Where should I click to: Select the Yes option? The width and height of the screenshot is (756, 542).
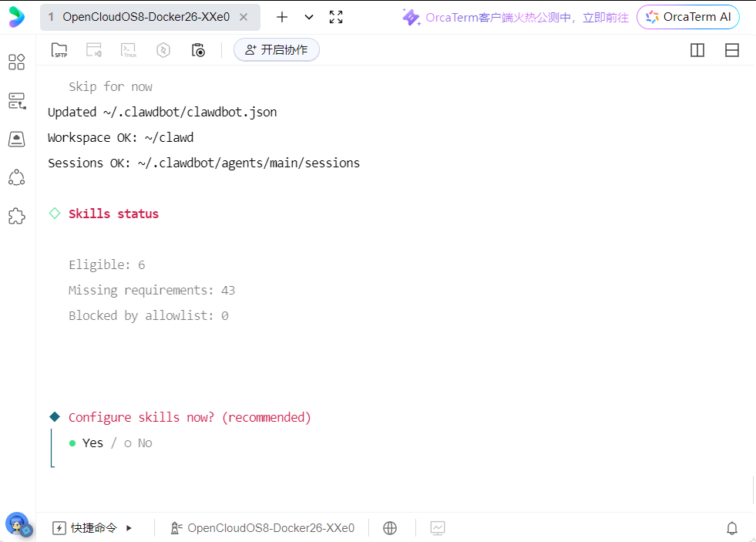[86, 443]
